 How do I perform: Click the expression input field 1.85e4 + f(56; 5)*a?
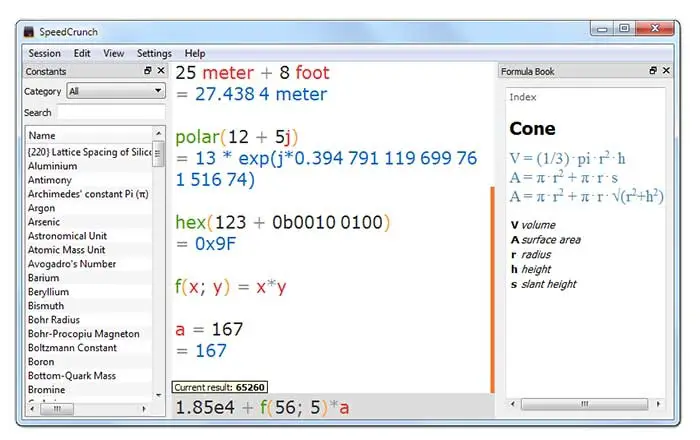click(x=333, y=407)
